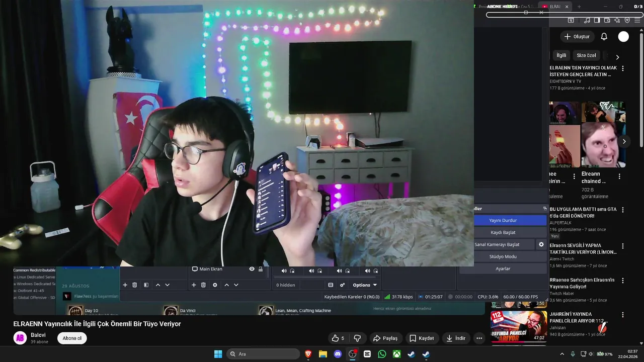644x362 pixels.
Task: Open Xbox app from the taskbar
Action: pyautogui.click(x=396, y=354)
